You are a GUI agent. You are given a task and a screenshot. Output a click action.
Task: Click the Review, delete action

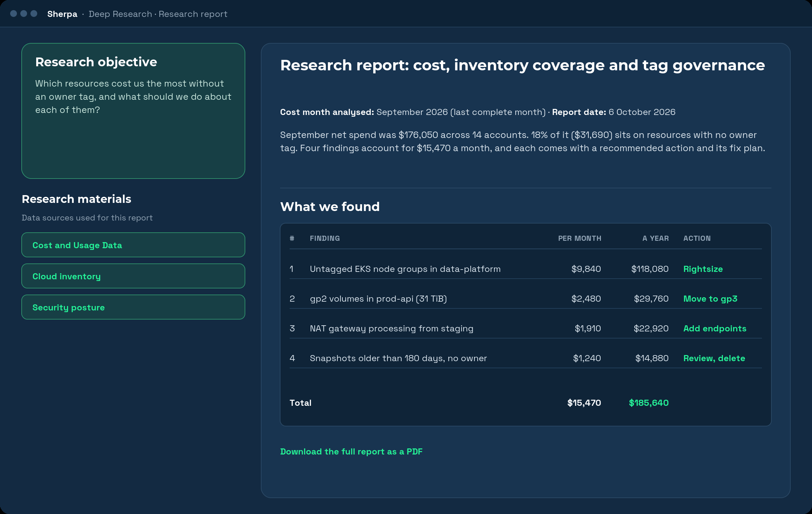(x=714, y=358)
